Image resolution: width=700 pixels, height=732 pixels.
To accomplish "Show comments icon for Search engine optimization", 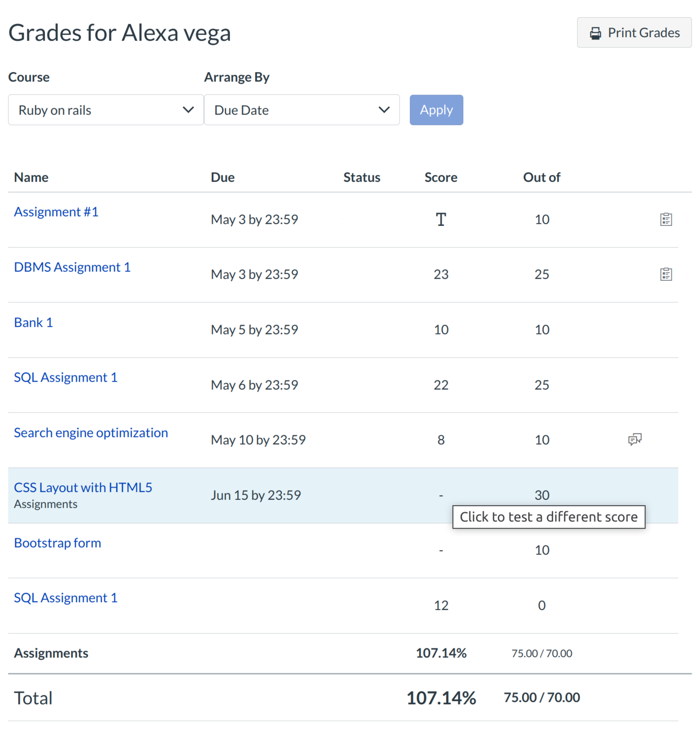I will coord(635,440).
